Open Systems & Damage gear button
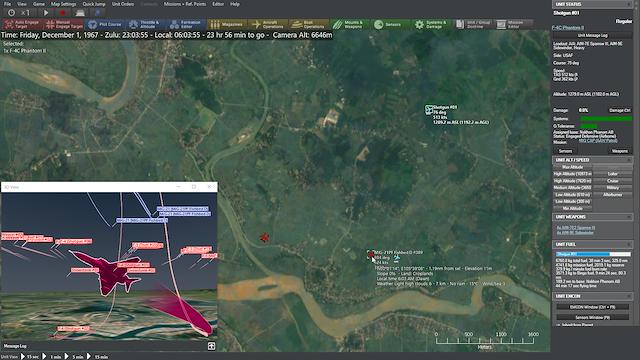Image resolution: width=640 pixels, height=360 pixels. 431,24
